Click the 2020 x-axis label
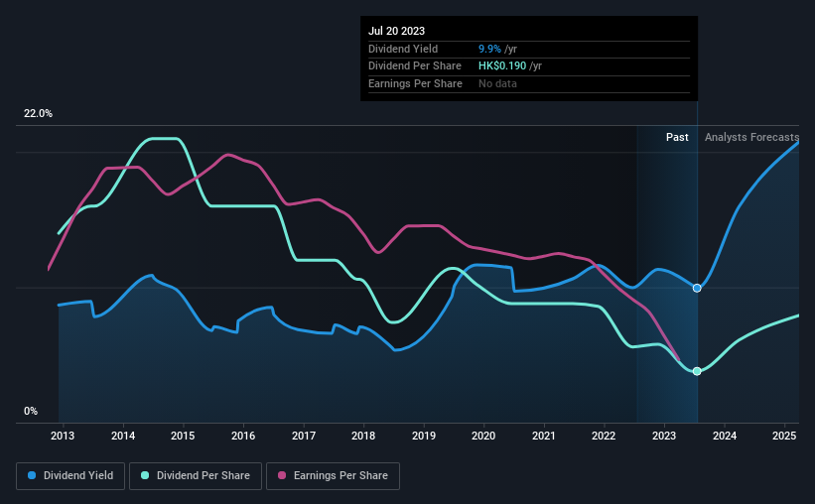The width and height of the screenshot is (815, 504). (483, 436)
